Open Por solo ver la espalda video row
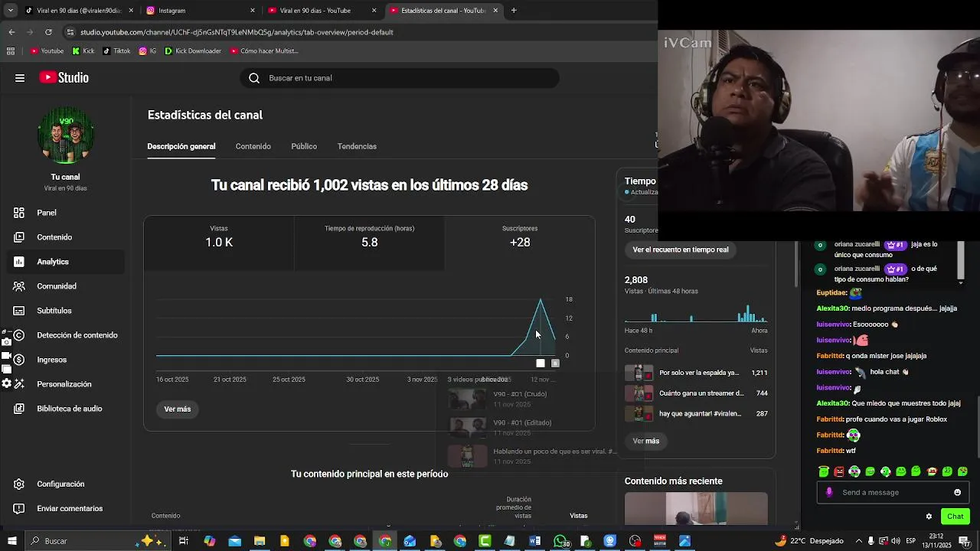980x551 pixels. [x=696, y=373]
